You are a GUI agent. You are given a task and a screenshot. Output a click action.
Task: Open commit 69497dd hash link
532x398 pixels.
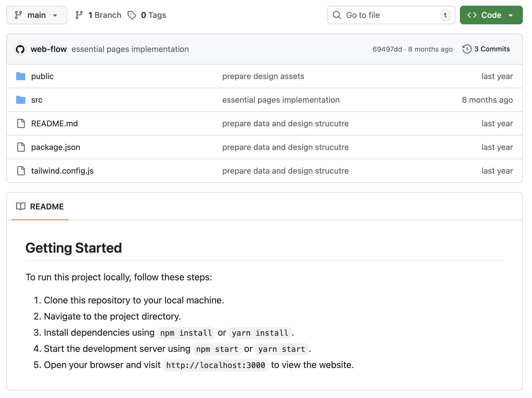pyautogui.click(x=387, y=49)
